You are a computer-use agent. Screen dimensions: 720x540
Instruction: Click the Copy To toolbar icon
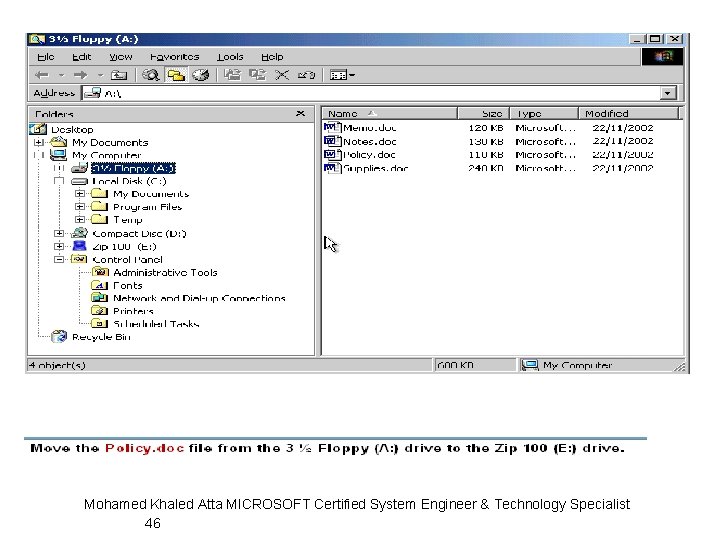coord(257,75)
